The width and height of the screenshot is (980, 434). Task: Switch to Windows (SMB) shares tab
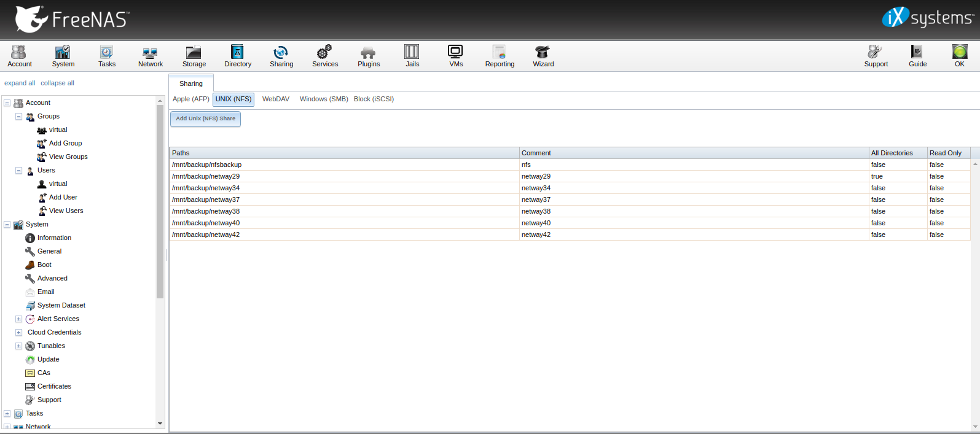pos(324,99)
